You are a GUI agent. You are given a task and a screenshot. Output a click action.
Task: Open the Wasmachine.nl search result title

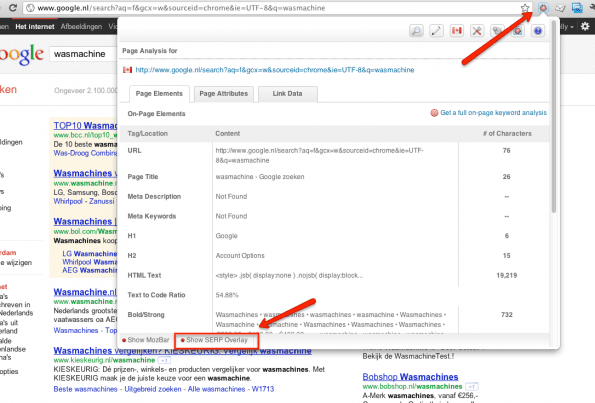point(85,292)
